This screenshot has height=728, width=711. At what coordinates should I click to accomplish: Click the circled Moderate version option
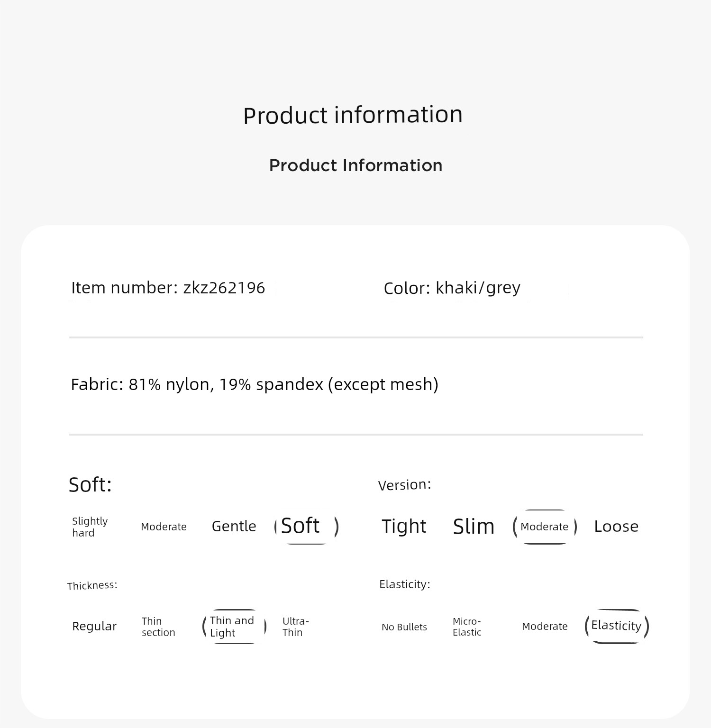click(545, 527)
